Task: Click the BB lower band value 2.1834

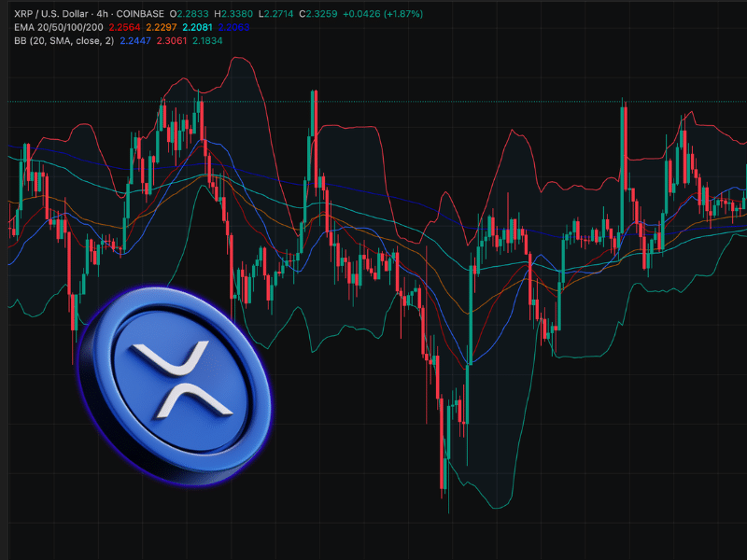Action: click(207, 40)
